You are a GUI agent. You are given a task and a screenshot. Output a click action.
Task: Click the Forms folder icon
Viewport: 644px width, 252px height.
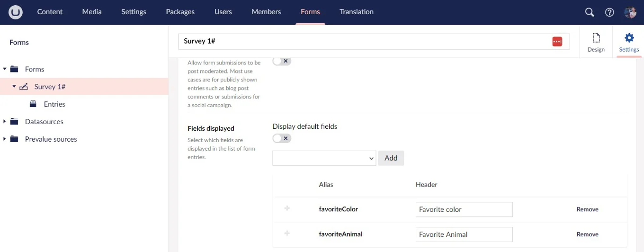[x=14, y=69]
